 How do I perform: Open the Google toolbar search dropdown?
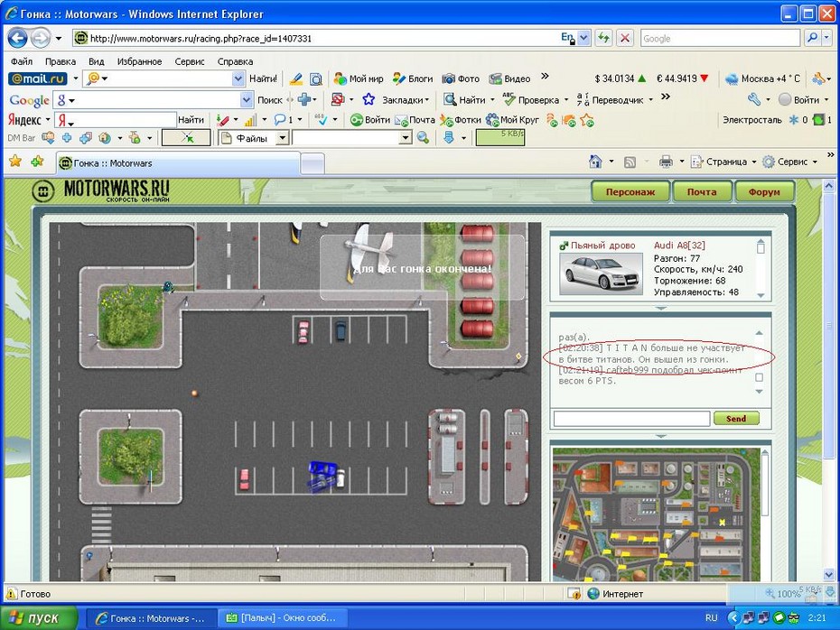click(247, 100)
